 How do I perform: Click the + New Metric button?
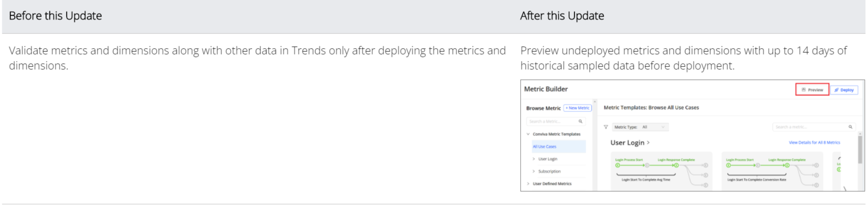[x=577, y=108]
